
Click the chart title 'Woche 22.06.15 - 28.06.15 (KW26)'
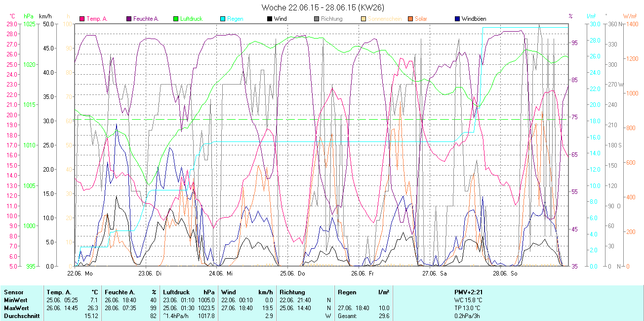point(322,7)
